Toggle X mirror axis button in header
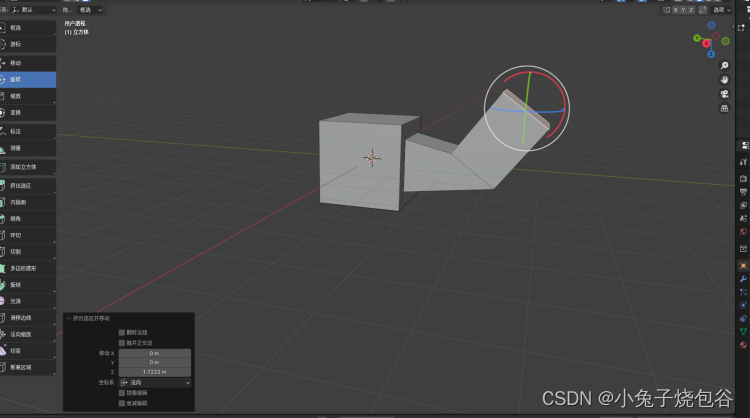This screenshot has width=750, height=418. pos(675,10)
